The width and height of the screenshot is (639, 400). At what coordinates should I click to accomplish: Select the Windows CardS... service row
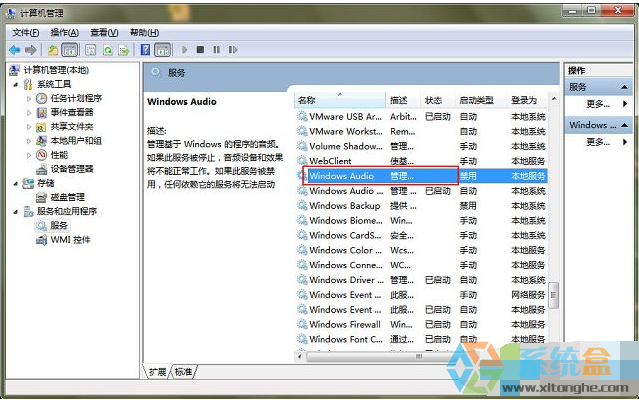pos(421,235)
